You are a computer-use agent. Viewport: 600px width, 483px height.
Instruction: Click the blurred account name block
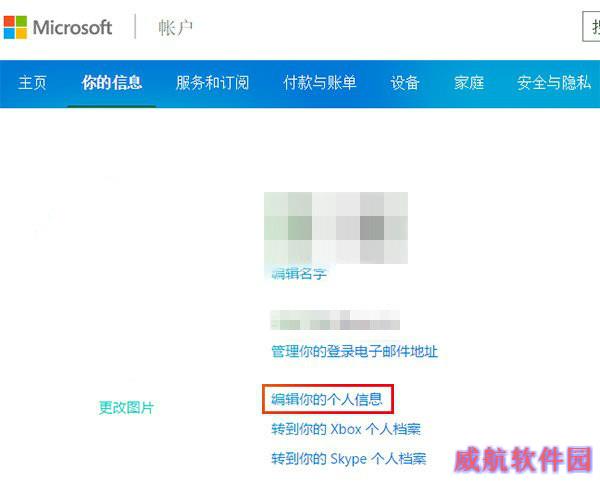click(x=336, y=228)
